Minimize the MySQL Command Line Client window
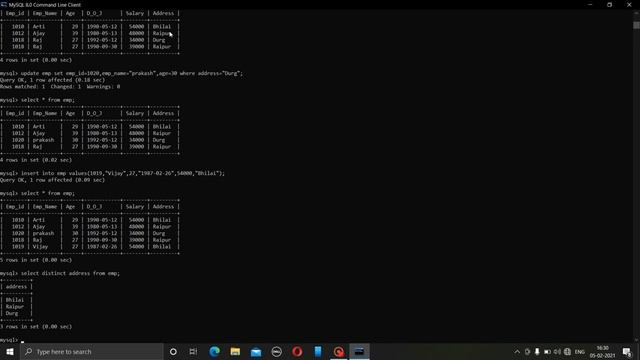Viewport: 640px width, 360px height. coord(590,4)
